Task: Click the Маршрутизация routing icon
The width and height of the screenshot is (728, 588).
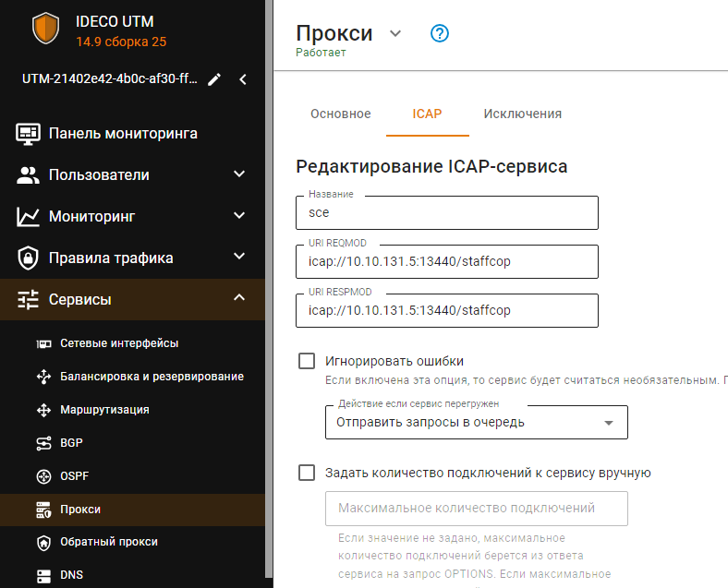Action: point(42,410)
